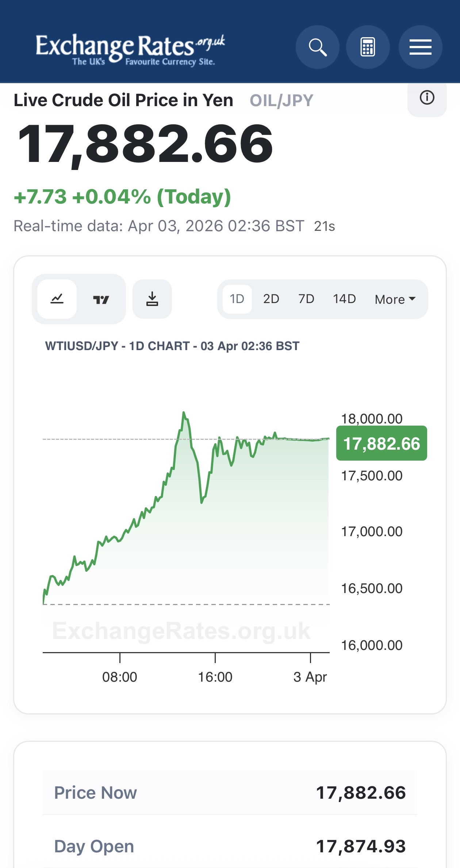Switch to the line chart view
The image size is (460, 868).
point(57,299)
